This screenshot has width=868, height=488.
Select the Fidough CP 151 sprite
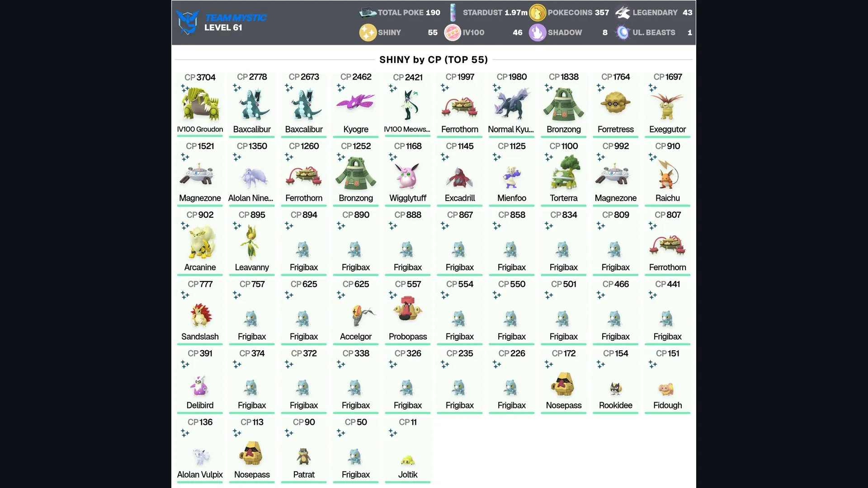click(667, 389)
